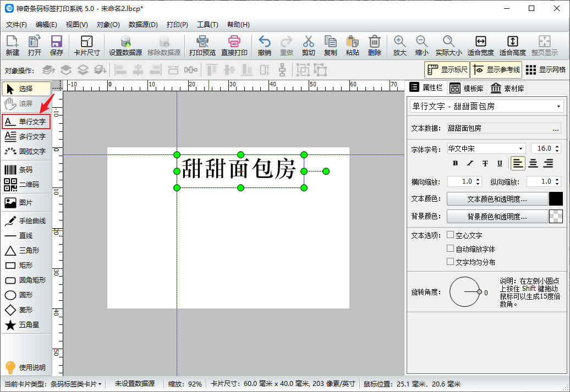Open 设置数据源 data source setup
Image resolution: width=570 pixels, height=392 pixels.
(125, 46)
